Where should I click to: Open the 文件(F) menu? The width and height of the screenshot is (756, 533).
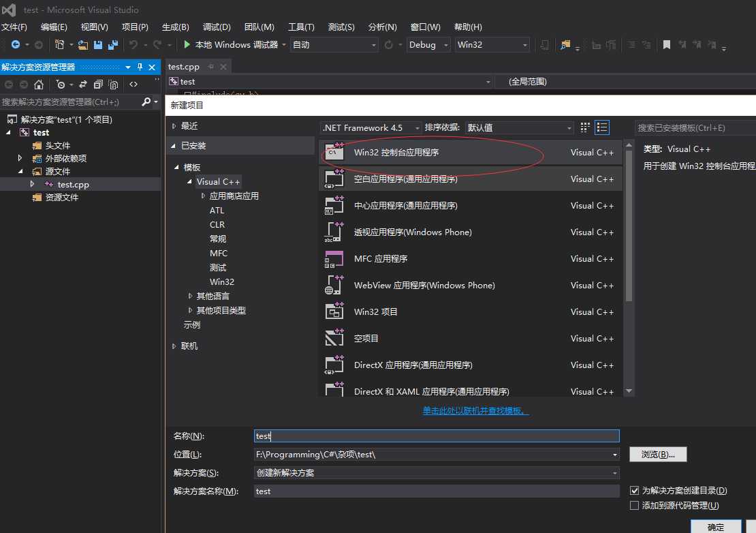[x=14, y=27]
